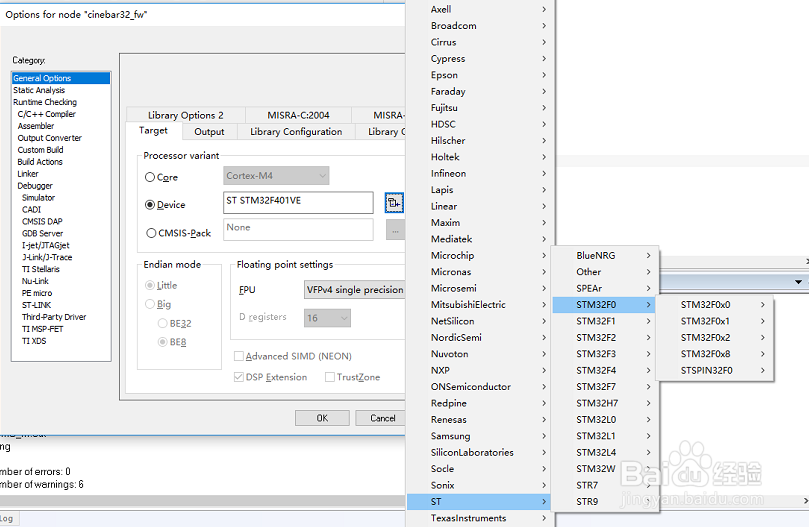
Task: Open the STM32F4 family submenu
Action: pos(606,371)
